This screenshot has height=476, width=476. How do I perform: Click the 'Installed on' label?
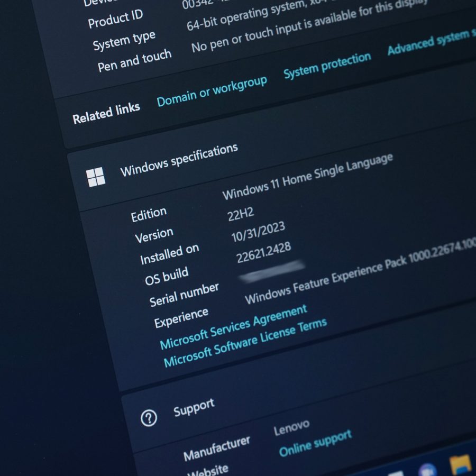169,254
